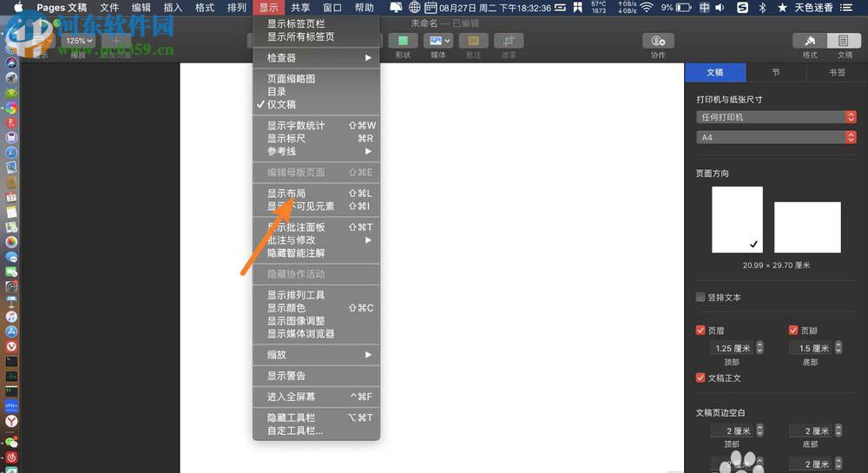Open the 媒体 media dropdown
Screen dimensions: 868x473
(438, 41)
